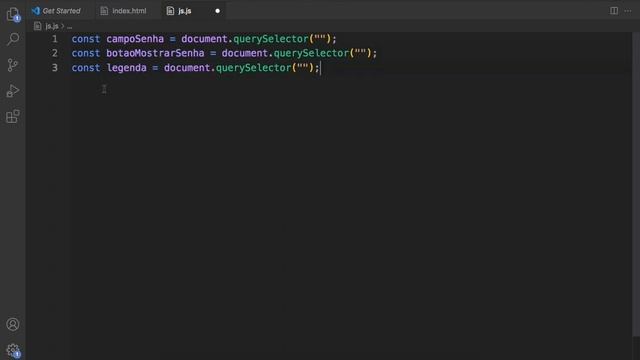Click querySelector on line 2
The width and height of the screenshot is (640, 360).
(x=311, y=53)
